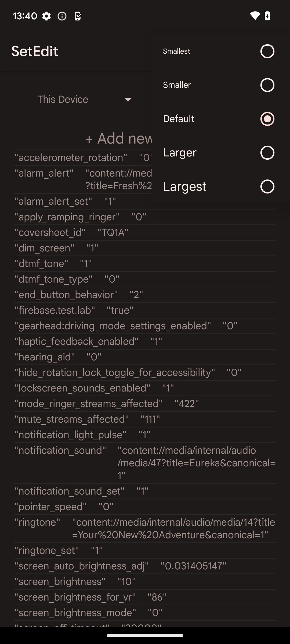Tap the Wi-Fi signal icon
Viewport: 290px width, 644px height.
[255, 16]
